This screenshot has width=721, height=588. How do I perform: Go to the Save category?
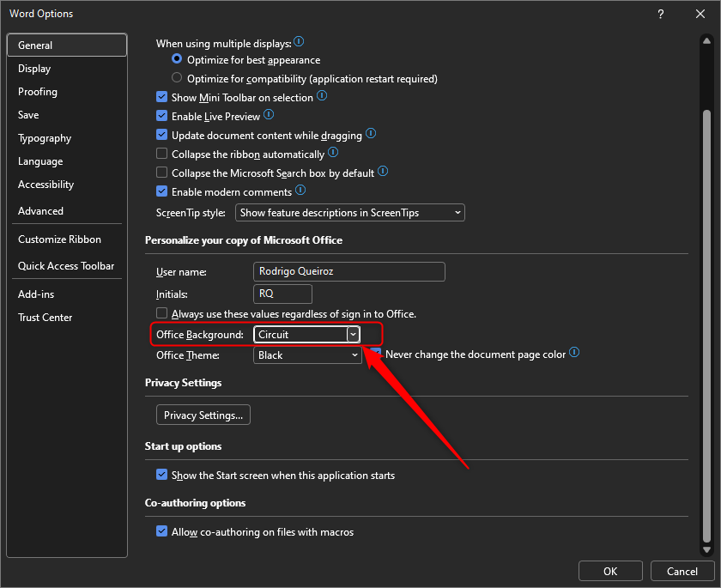[x=67, y=115]
